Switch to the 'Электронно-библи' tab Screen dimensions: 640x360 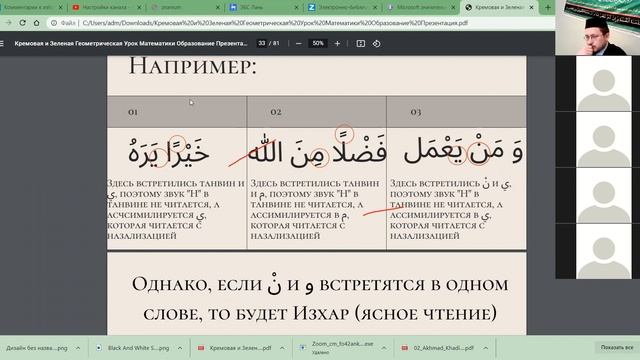click(x=342, y=7)
